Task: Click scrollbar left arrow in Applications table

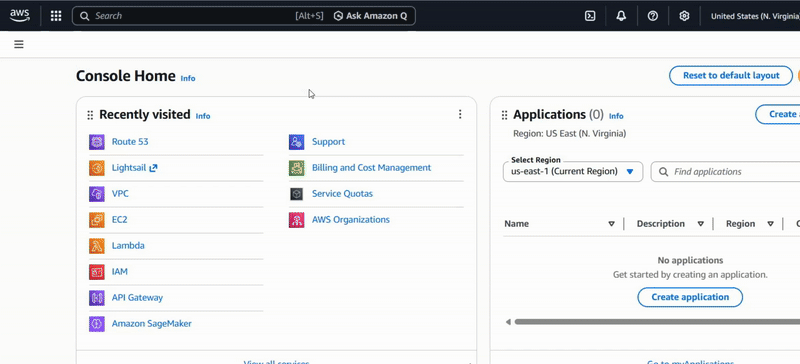Action: 508,322
